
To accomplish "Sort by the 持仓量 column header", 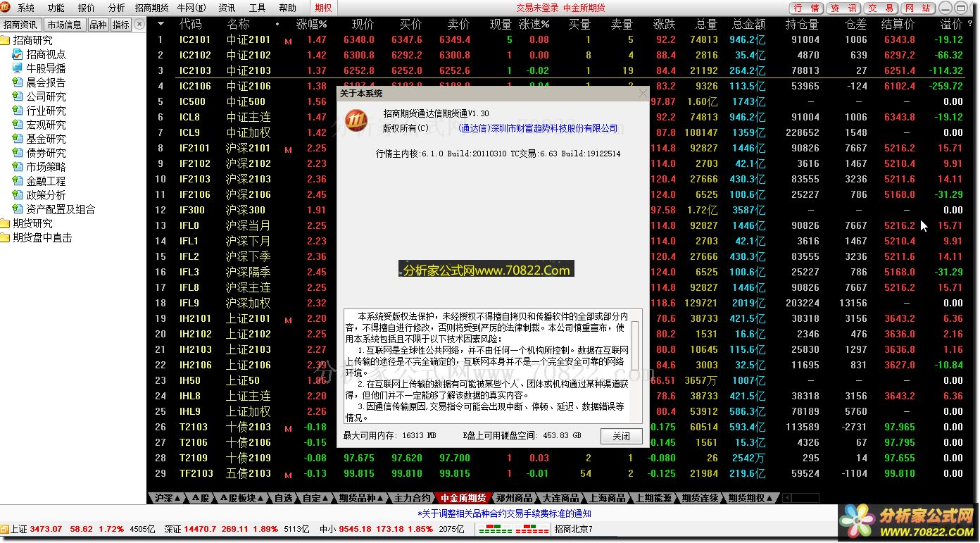I will pyautogui.click(x=802, y=24).
